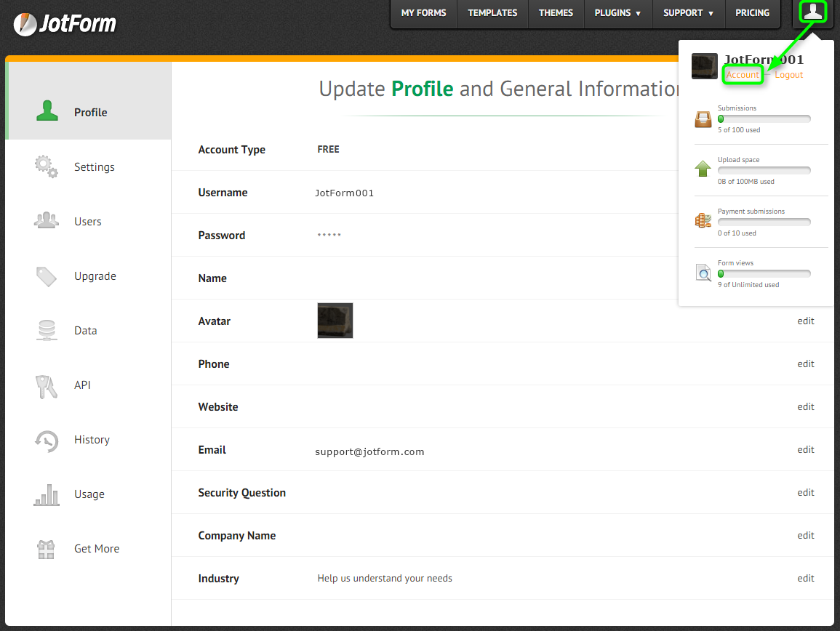The height and width of the screenshot is (631, 840).
Task: Click the Usage bar chart icon
Action: tap(47, 494)
